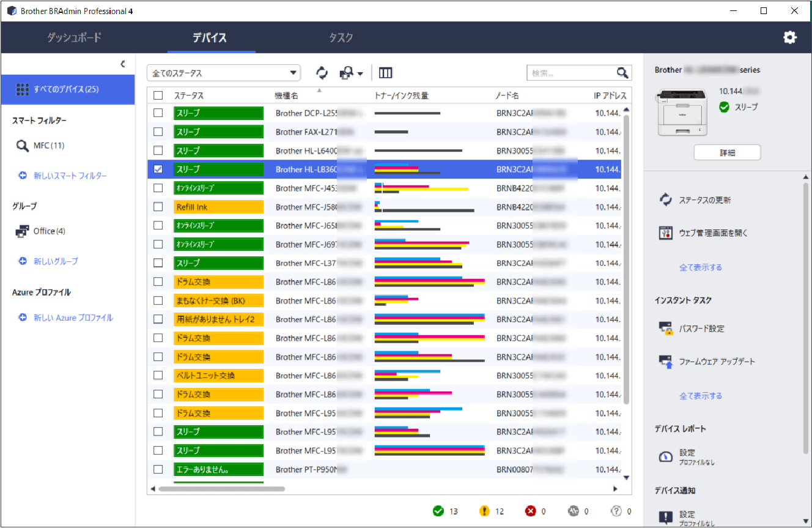This screenshot has width=812, height=528.
Task: Click the MFC smart filter magnifier icon
Action: (23, 146)
